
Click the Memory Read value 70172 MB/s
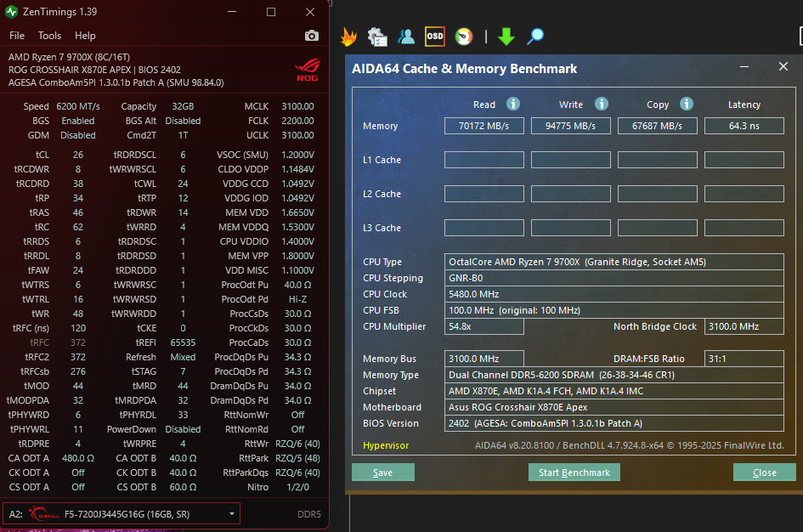point(484,126)
